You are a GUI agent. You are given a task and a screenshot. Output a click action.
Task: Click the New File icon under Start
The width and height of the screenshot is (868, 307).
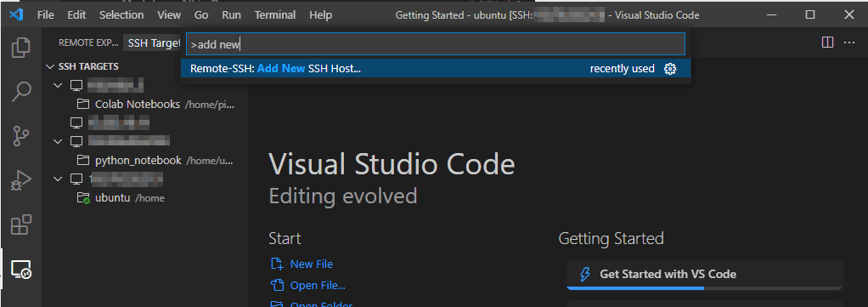pyautogui.click(x=277, y=264)
